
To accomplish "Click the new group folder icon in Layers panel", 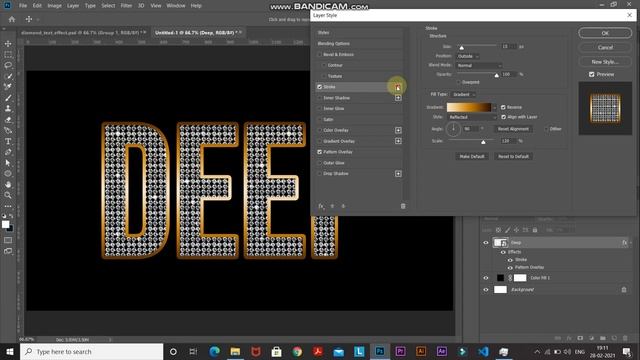I will (602, 338).
